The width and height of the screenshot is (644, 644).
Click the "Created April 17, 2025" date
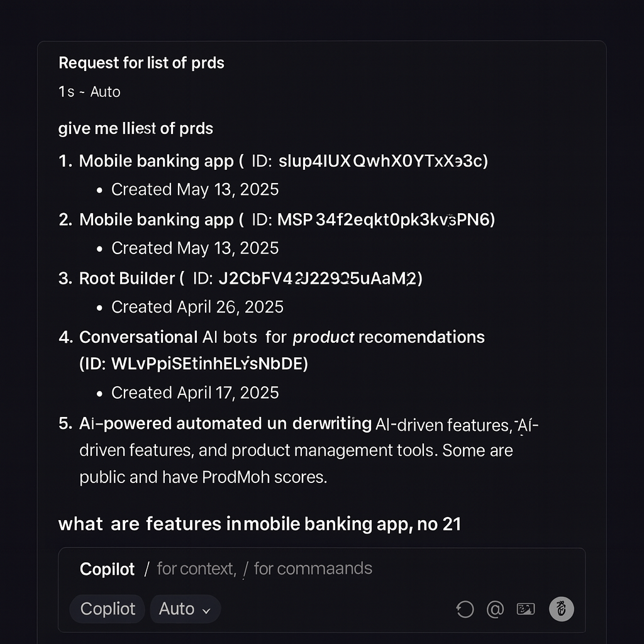pyautogui.click(x=195, y=393)
